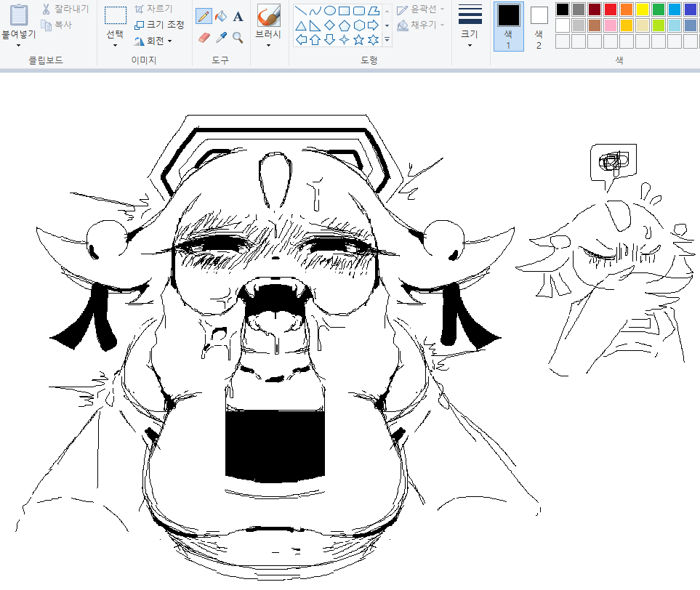Select the Fill with color bucket tool
Screen dimensions: 700x590
tap(220, 17)
